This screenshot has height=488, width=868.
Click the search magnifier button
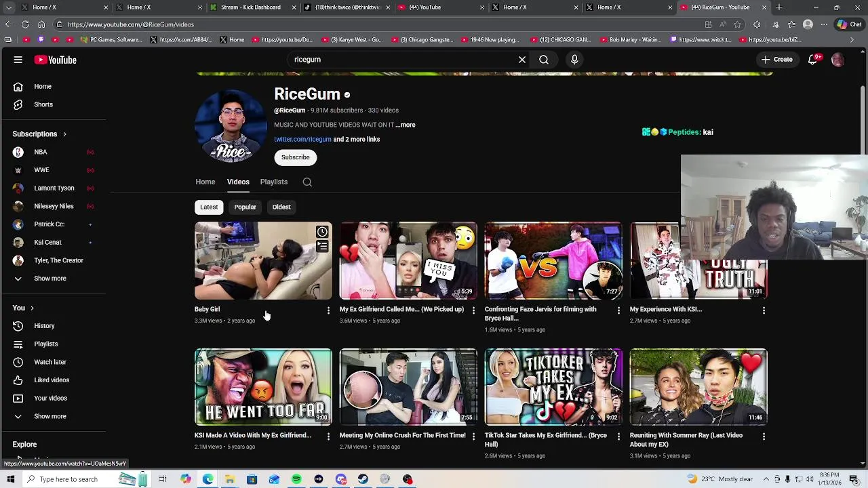[544, 60]
